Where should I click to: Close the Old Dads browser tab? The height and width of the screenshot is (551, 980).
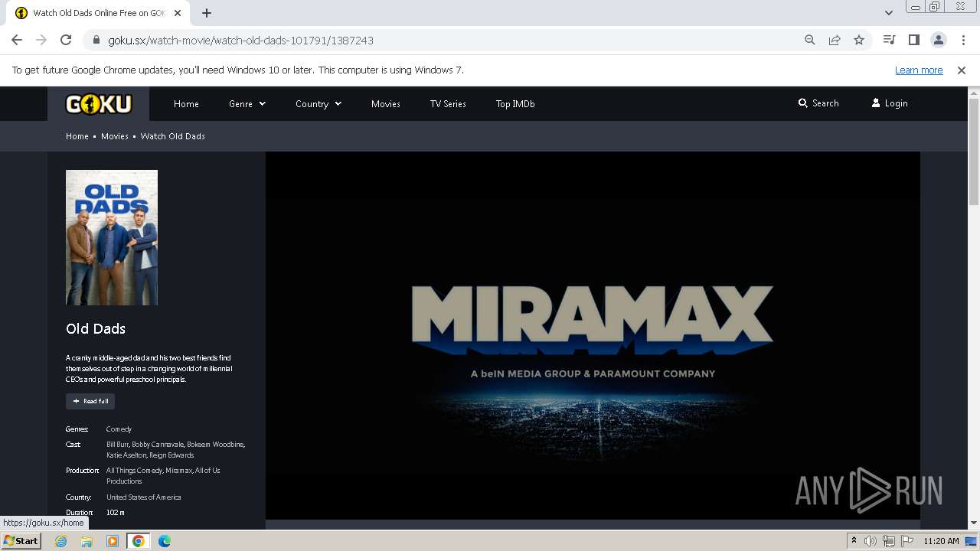click(x=178, y=13)
